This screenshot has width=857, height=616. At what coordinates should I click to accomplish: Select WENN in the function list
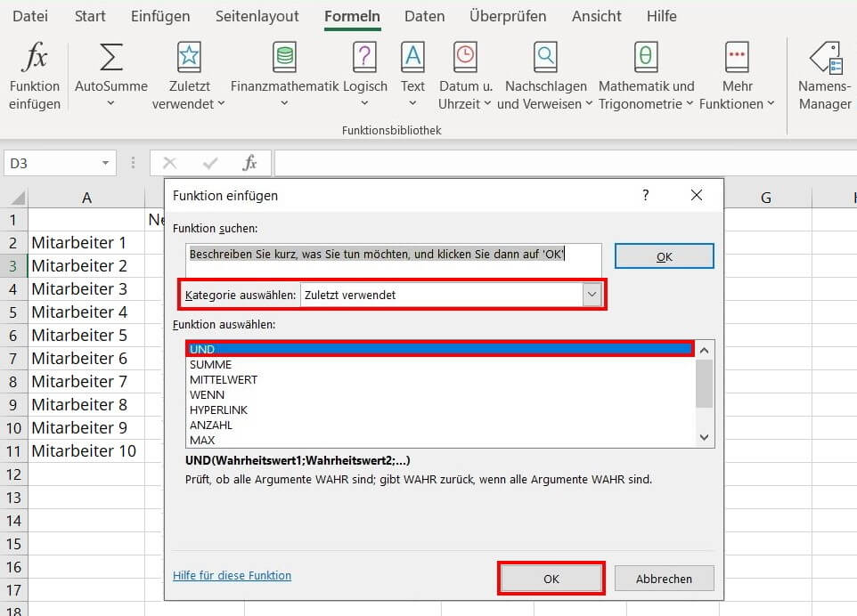440,395
